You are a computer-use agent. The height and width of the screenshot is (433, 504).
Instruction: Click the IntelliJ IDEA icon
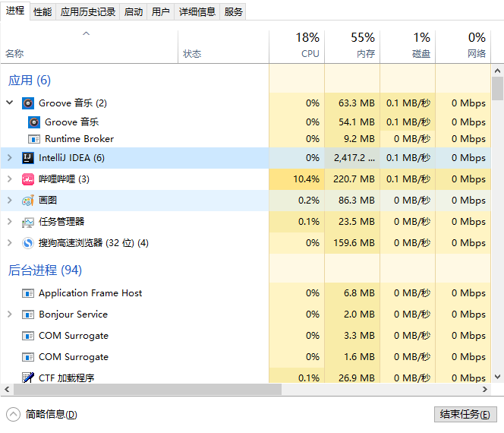(x=27, y=158)
